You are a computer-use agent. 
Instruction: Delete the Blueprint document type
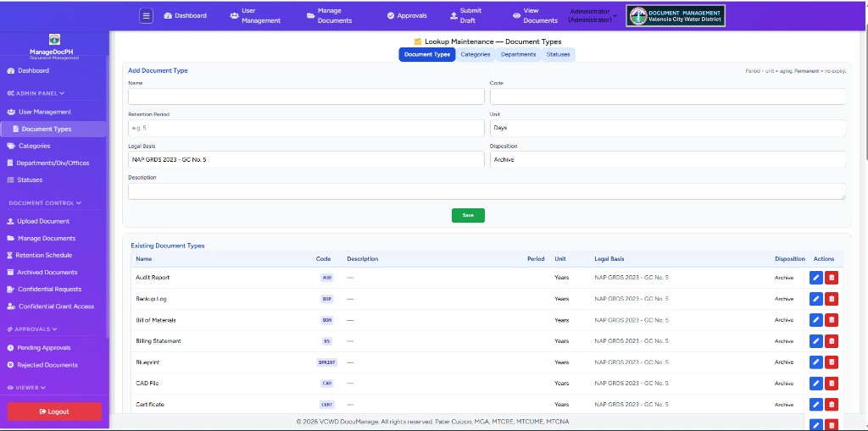[831, 362]
